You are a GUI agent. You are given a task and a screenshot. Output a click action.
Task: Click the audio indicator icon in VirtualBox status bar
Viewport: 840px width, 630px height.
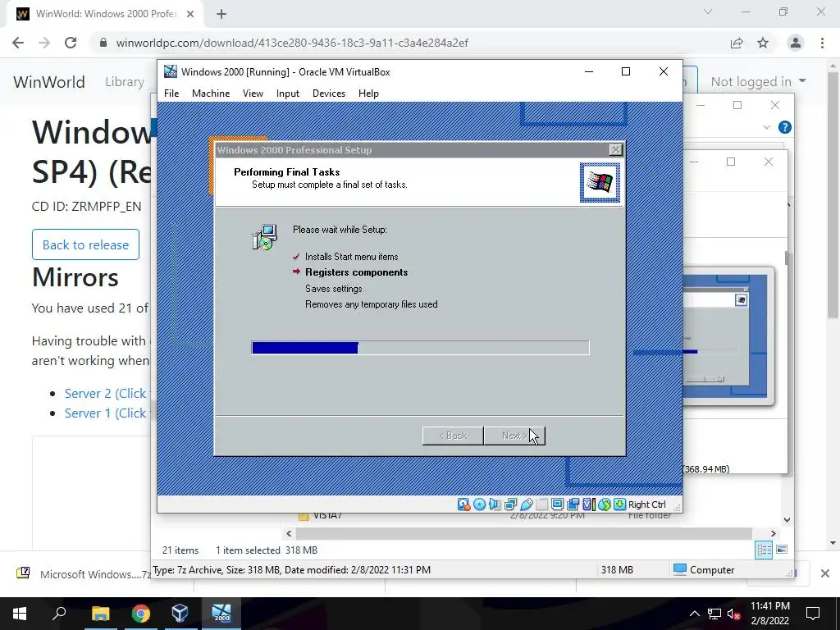495,504
